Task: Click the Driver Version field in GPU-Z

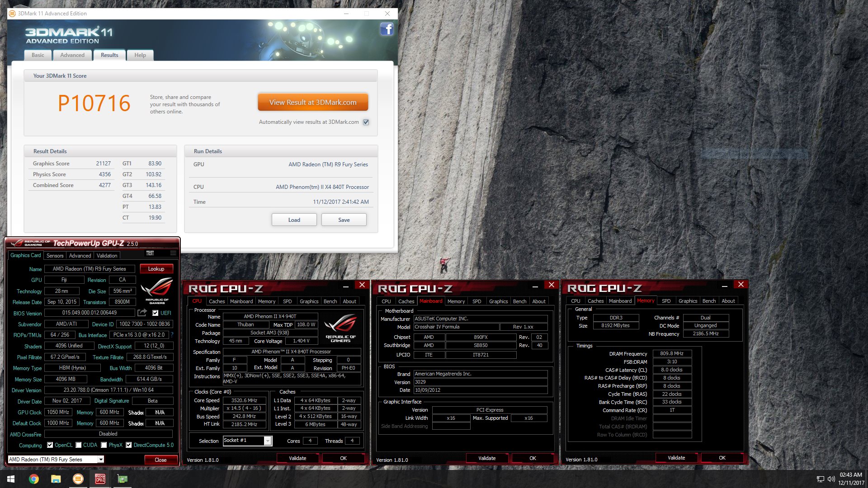Action: pyautogui.click(x=108, y=390)
